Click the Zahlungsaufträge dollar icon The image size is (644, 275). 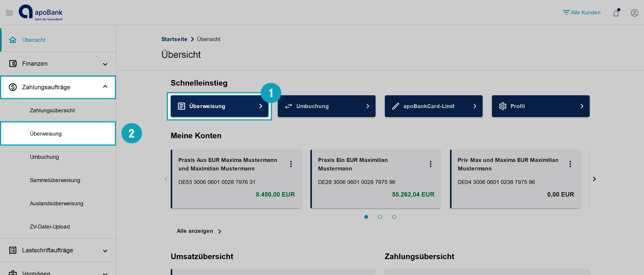coord(13,87)
